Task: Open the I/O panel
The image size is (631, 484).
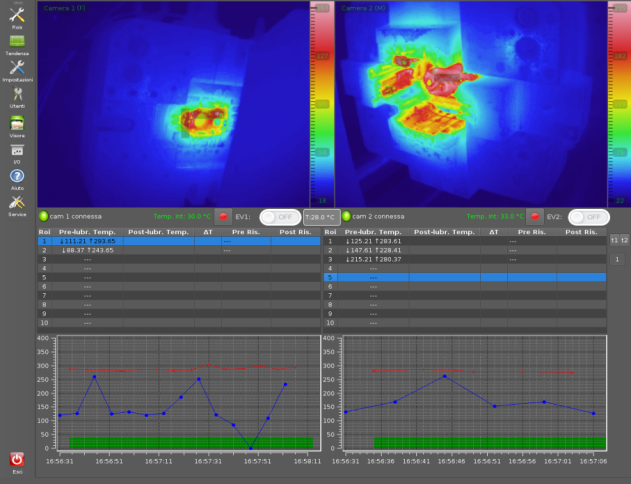Action: 17,151
